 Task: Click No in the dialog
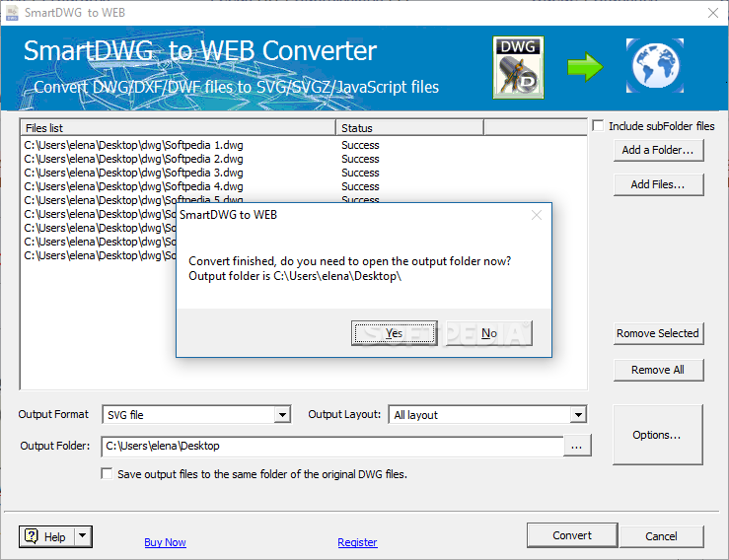[x=488, y=333]
